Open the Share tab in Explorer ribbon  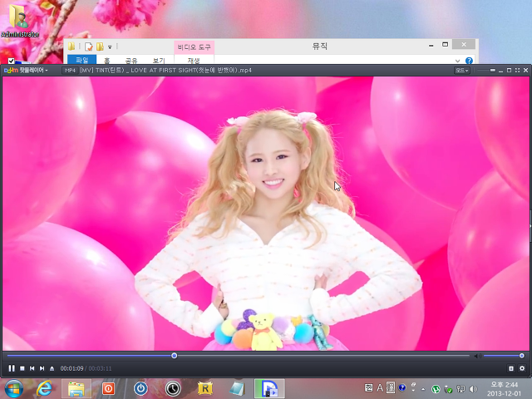coord(131,61)
